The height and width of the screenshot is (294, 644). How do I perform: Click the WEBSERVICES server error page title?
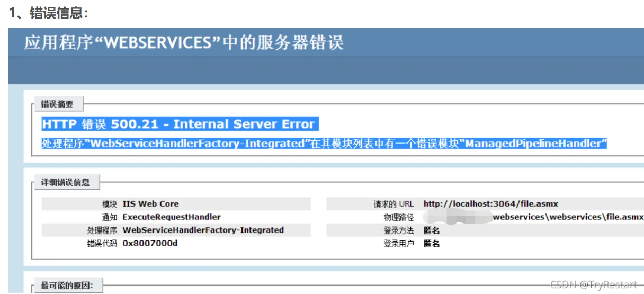184,43
